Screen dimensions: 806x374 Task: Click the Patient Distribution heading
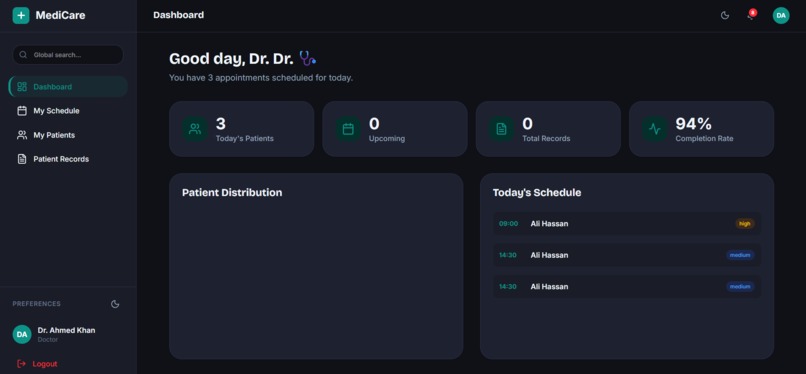tap(232, 193)
